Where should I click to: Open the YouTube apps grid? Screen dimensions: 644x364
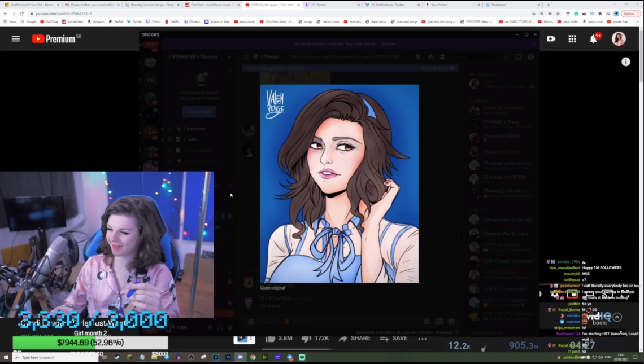572,39
